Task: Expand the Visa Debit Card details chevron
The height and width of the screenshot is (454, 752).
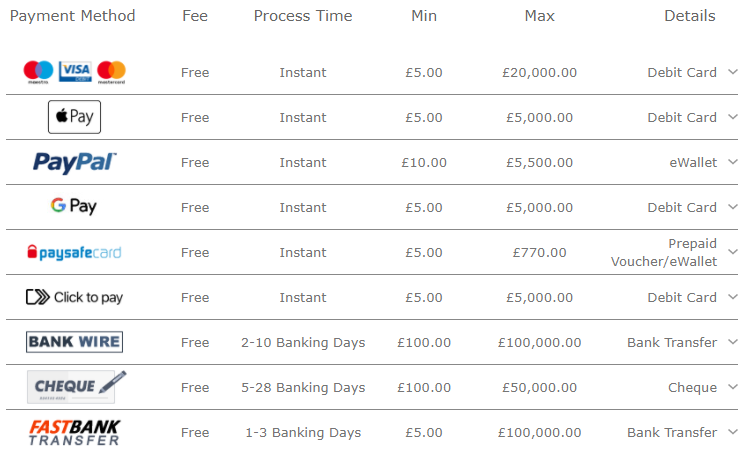Action: coord(732,72)
